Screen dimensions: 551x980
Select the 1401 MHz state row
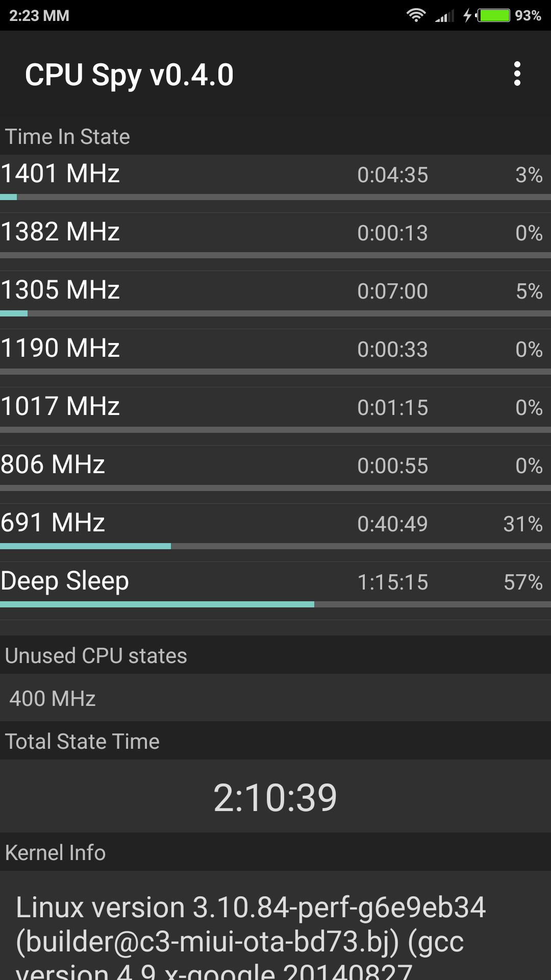pyautogui.click(x=275, y=175)
